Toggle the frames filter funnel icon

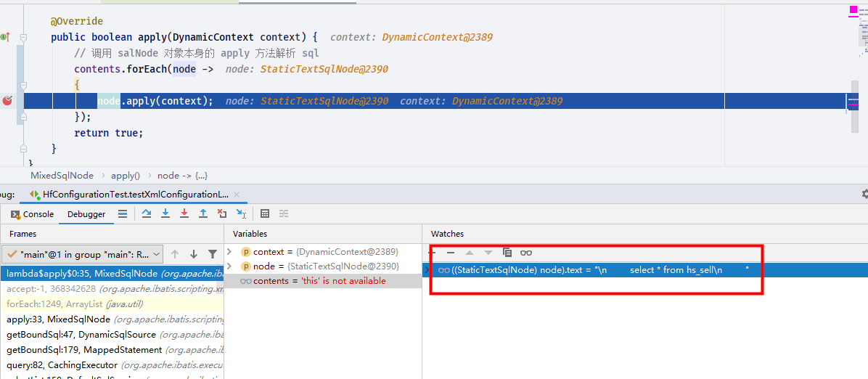coord(212,254)
